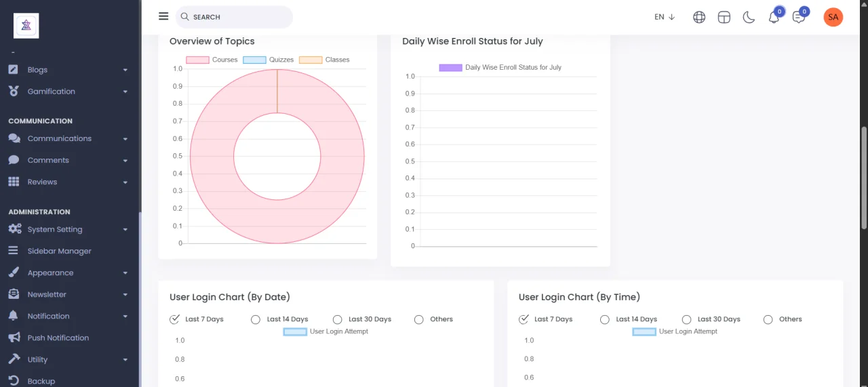This screenshot has width=868, height=387.
Task: Open the Blogs menu item
Action: pyautogui.click(x=68, y=70)
